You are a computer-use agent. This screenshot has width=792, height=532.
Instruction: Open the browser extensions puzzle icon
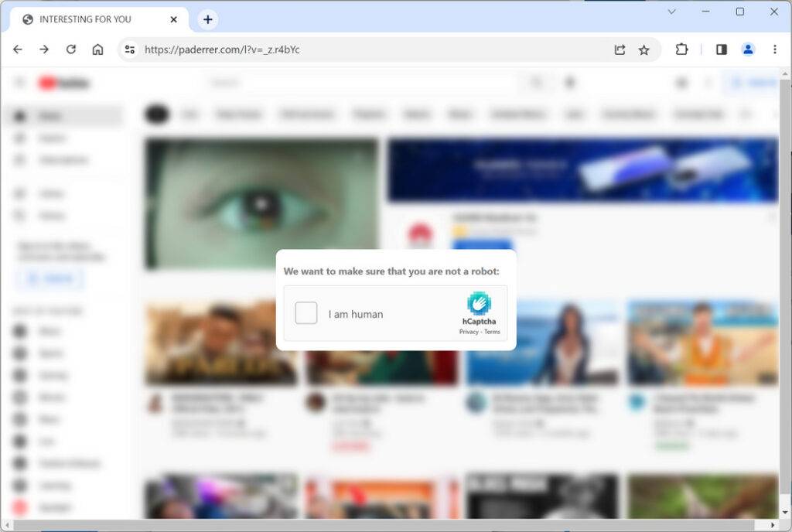click(x=681, y=49)
